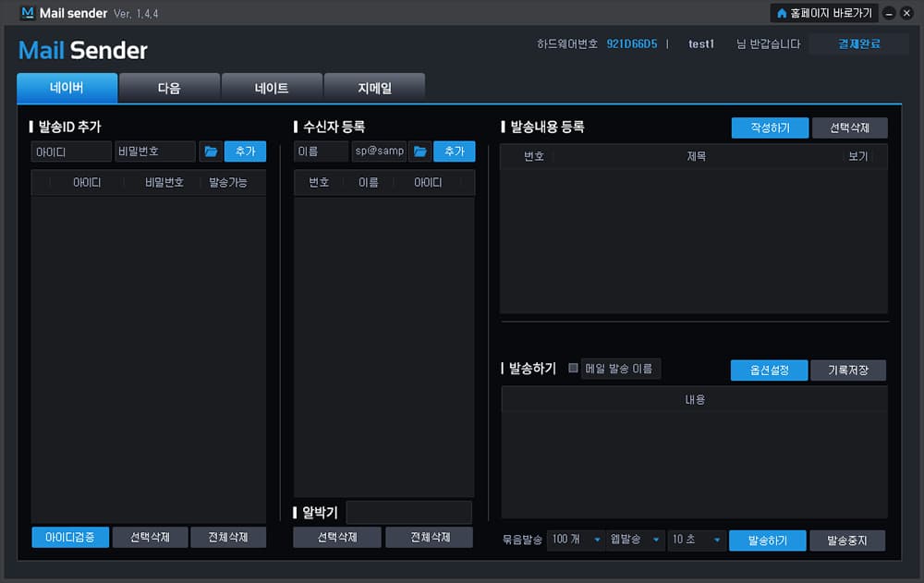Click 번호 column header in content list
Image resolution: width=924 pixels, height=583 pixels.
coord(534,156)
